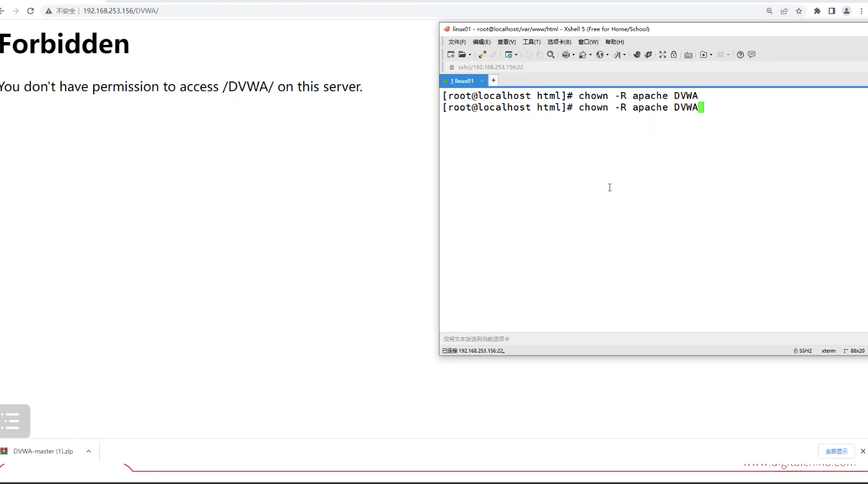
Task: Click the Font icon in Xshell toolbar
Action: coord(617,54)
